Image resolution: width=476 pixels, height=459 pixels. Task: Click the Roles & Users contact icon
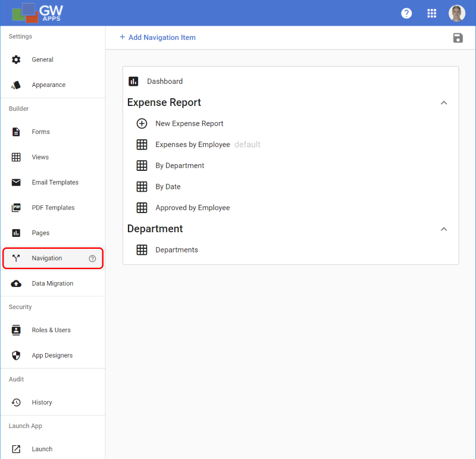pyautogui.click(x=16, y=330)
